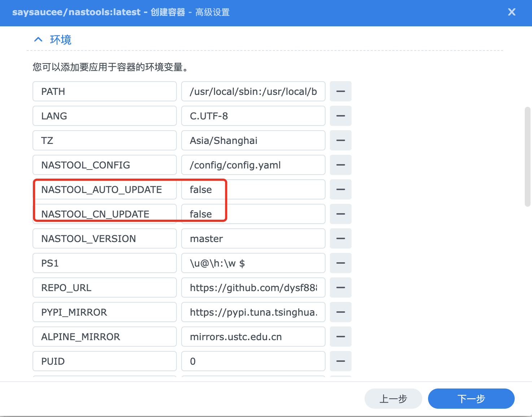This screenshot has width=532, height=417.
Task: Remove the NASTOOL_AUTO_UPDATE variable row
Action: (x=341, y=189)
